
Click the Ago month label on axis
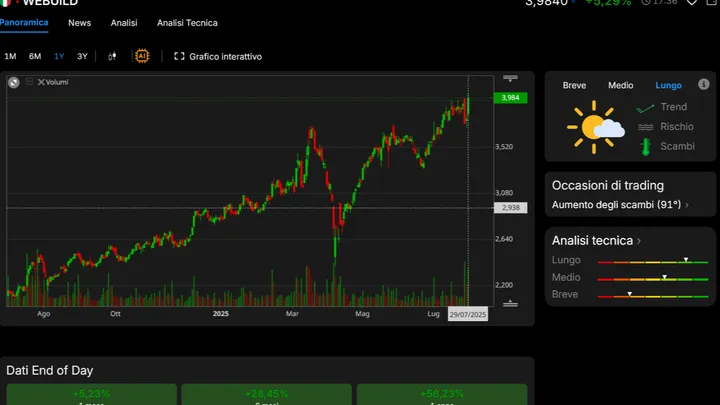(x=44, y=314)
